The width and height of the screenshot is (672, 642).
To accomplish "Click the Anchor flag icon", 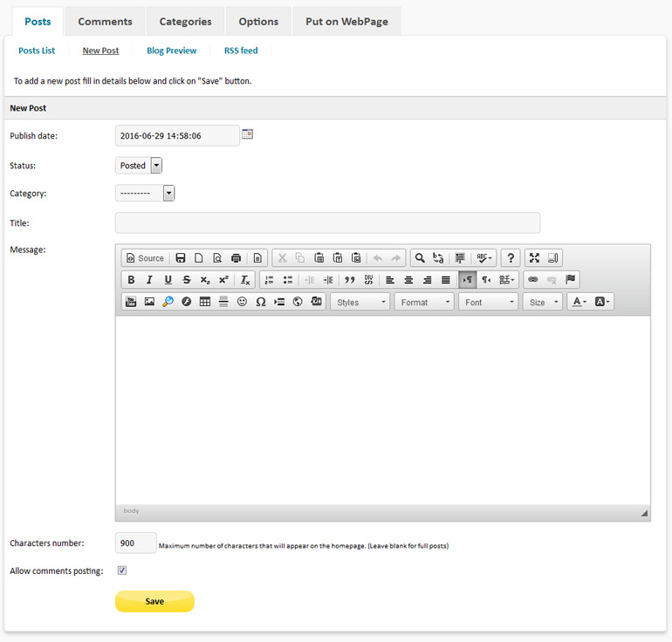I will [570, 279].
